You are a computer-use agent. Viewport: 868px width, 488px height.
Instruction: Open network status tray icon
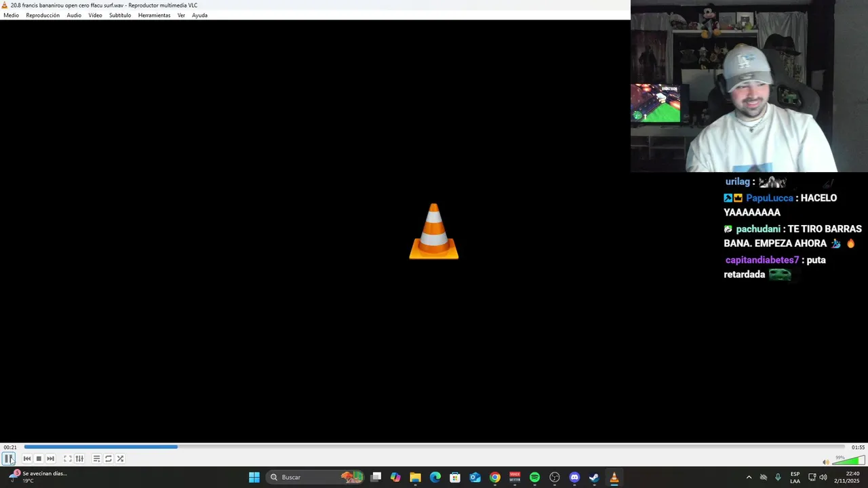[812, 477]
